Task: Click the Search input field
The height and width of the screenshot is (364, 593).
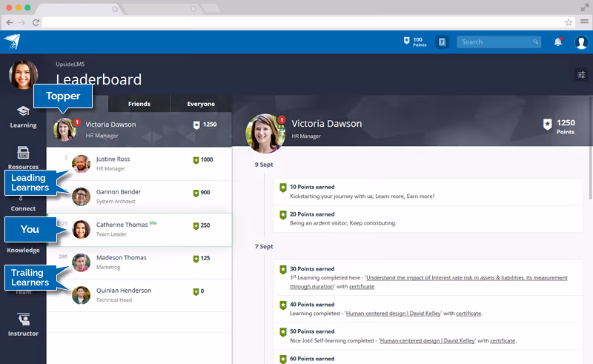Action: coord(499,42)
